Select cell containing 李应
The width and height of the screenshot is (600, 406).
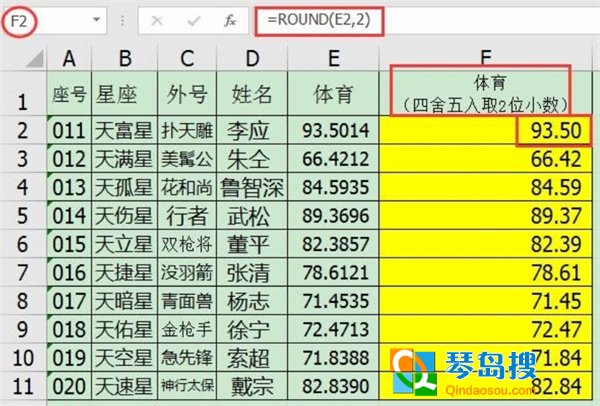pyautogui.click(x=252, y=130)
